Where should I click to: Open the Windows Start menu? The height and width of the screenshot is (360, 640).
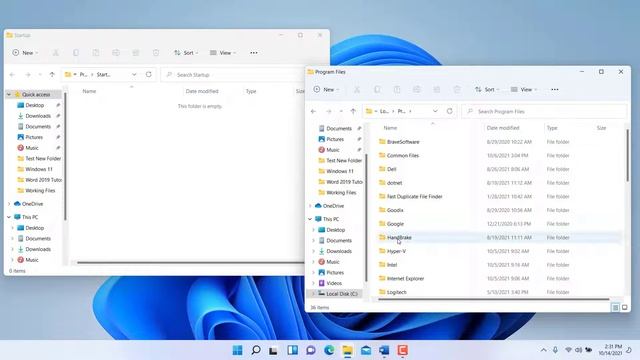tap(237, 350)
